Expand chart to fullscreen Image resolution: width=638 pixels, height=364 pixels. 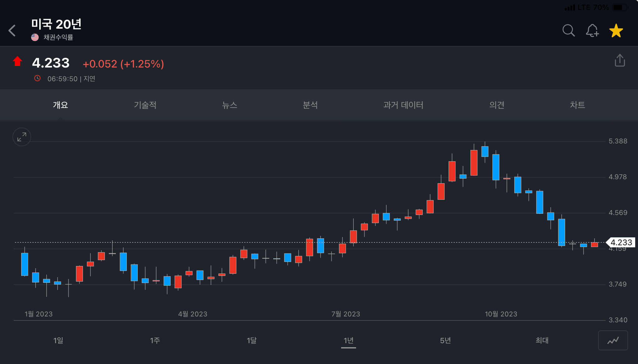(x=22, y=137)
